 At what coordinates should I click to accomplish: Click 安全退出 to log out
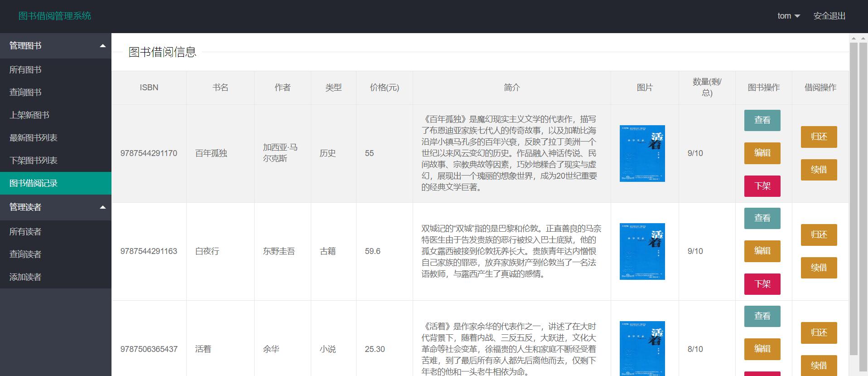829,16
